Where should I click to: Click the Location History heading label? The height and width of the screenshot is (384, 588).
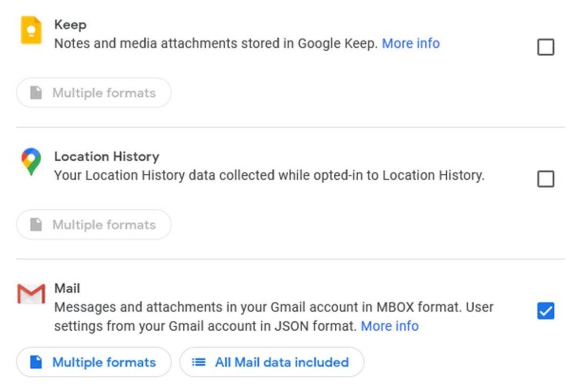coord(107,156)
